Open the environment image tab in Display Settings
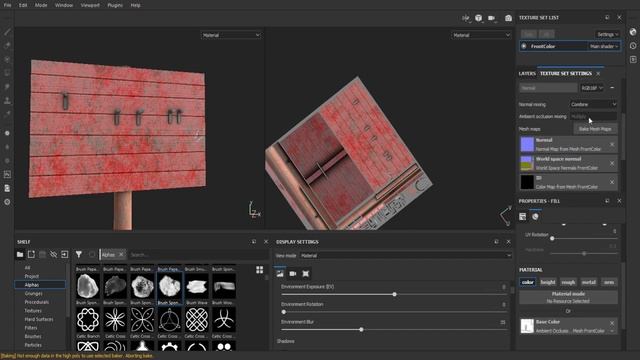Screen dimensions: 640x360 click(x=280, y=273)
